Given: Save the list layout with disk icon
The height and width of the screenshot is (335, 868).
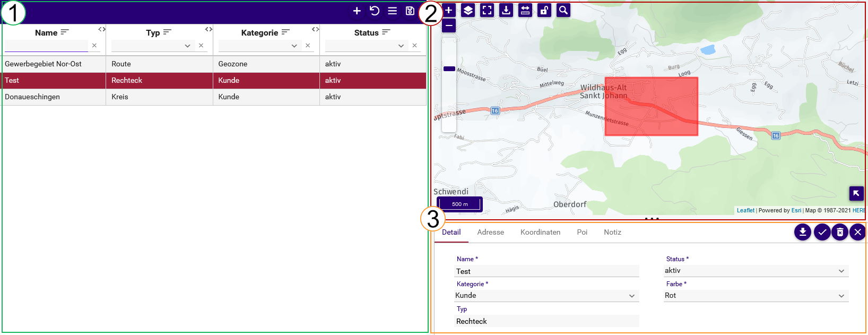Looking at the screenshot, I should [x=410, y=11].
